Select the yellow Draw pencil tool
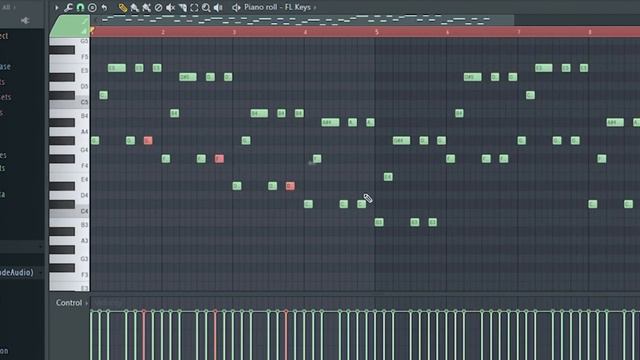The width and height of the screenshot is (640, 360). coord(122,7)
